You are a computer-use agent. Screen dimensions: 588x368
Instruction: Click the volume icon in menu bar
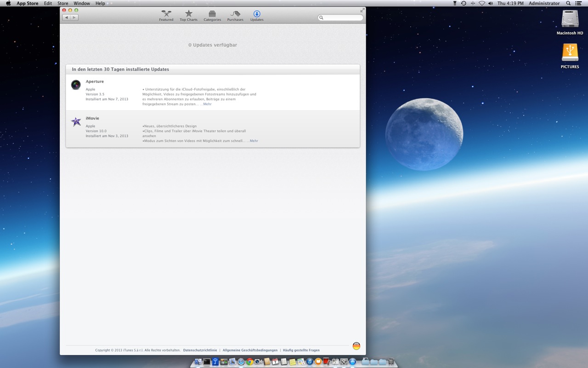click(x=491, y=3)
